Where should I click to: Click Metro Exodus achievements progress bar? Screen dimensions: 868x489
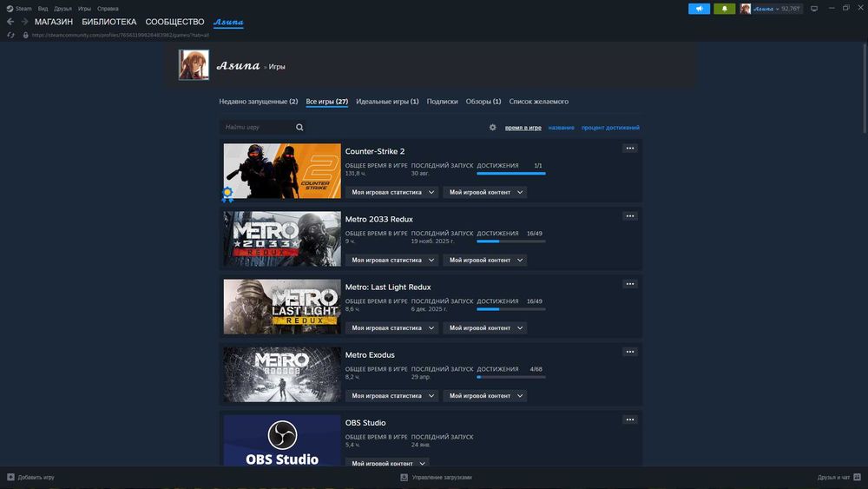(x=511, y=377)
